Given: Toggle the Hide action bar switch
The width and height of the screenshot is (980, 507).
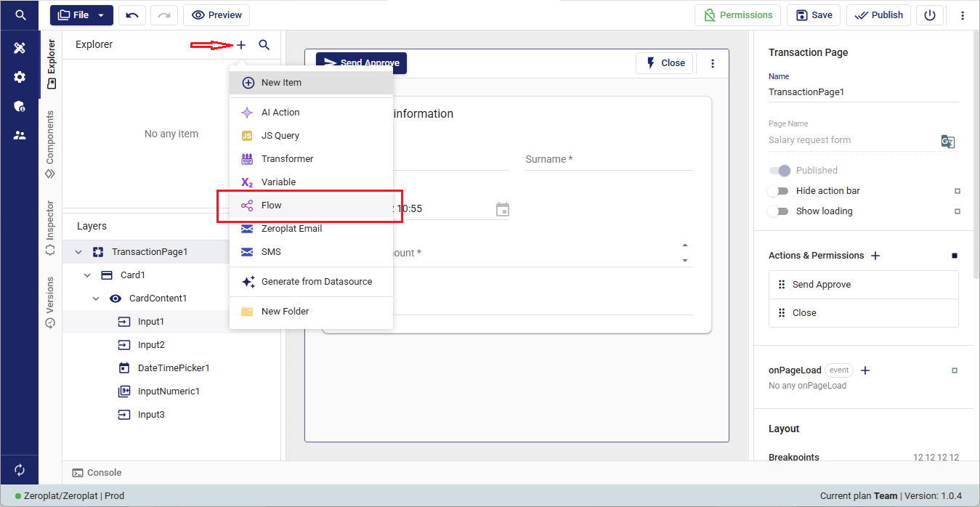Looking at the screenshot, I should 778,191.
